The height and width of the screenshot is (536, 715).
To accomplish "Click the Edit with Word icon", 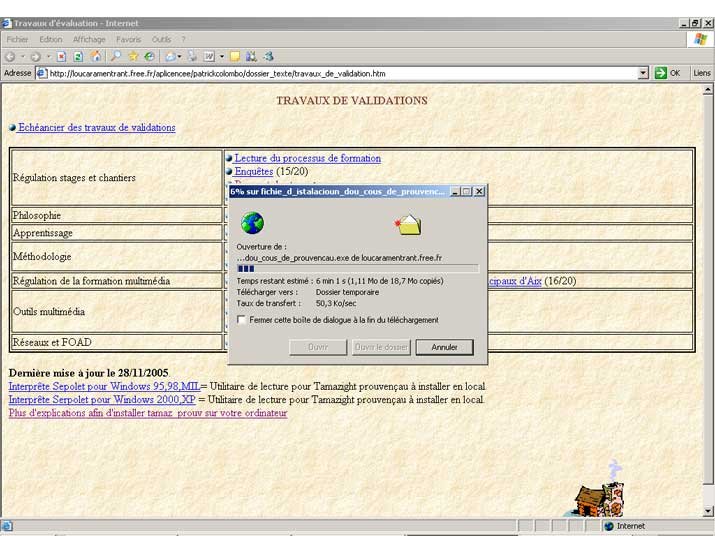I will [x=209, y=57].
